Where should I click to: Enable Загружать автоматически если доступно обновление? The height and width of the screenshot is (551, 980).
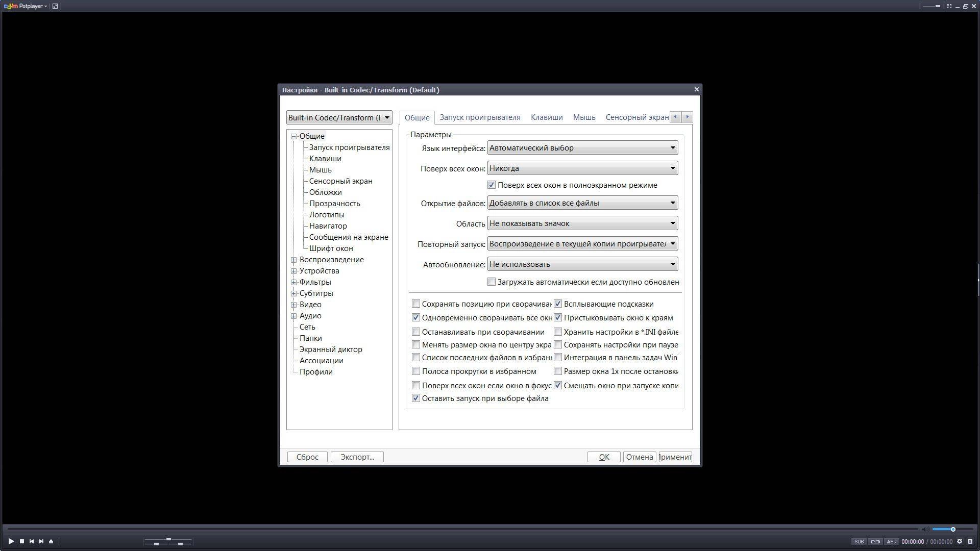492,282
